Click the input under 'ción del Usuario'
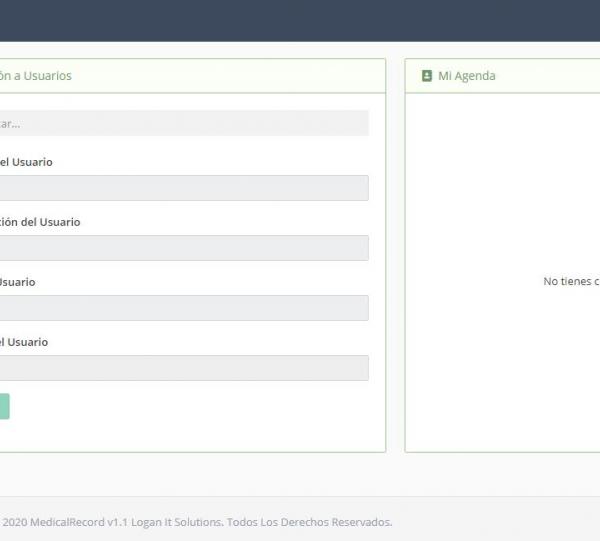The height and width of the screenshot is (541, 600). 184,248
